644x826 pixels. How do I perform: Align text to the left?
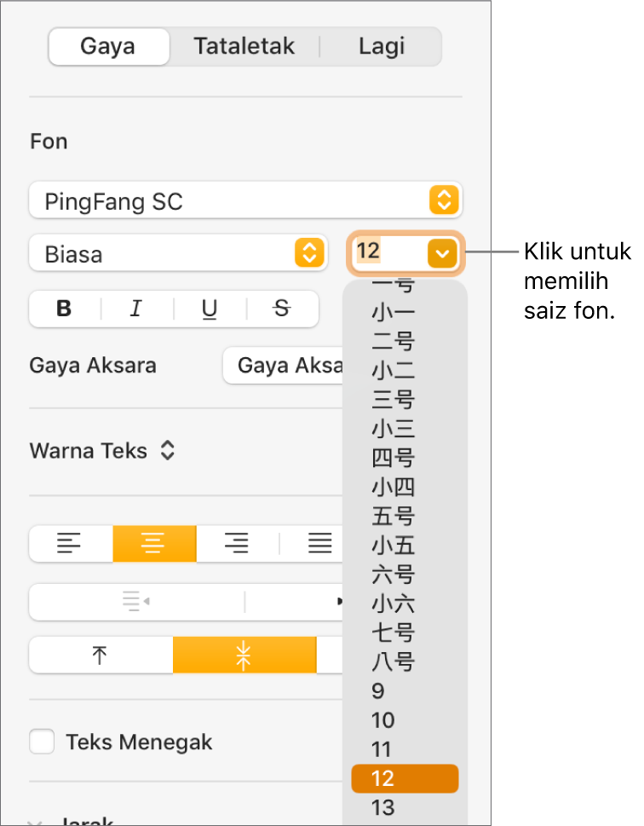click(x=71, y=543)
